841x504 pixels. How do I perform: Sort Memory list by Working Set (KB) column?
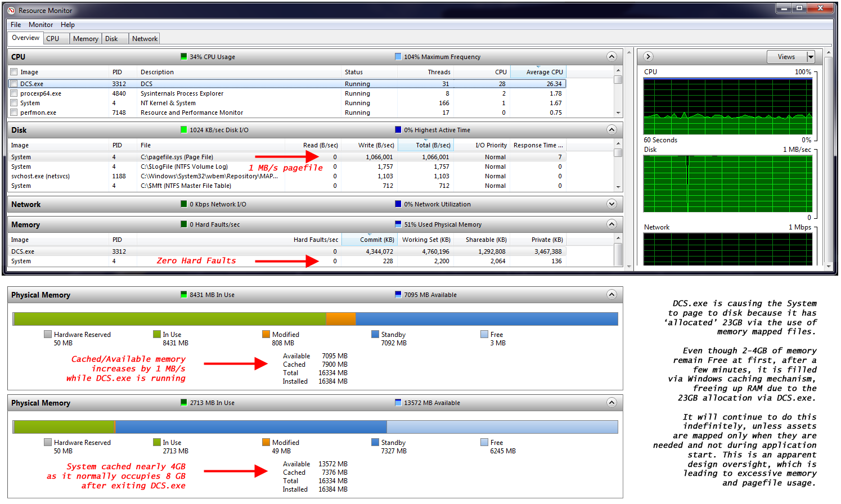point(425,240)
